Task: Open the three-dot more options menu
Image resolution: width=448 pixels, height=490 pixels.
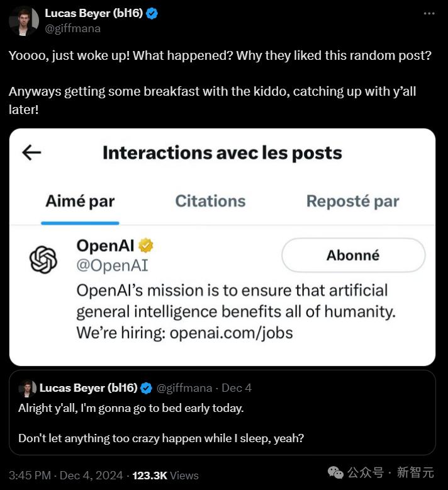Action: click(x=429, y=14)
